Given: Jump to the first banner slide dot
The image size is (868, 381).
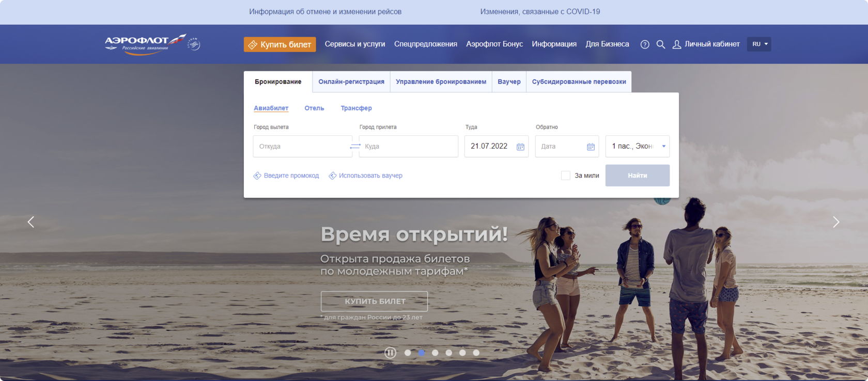Looking at the screenshot, I should tap(408, 353).
